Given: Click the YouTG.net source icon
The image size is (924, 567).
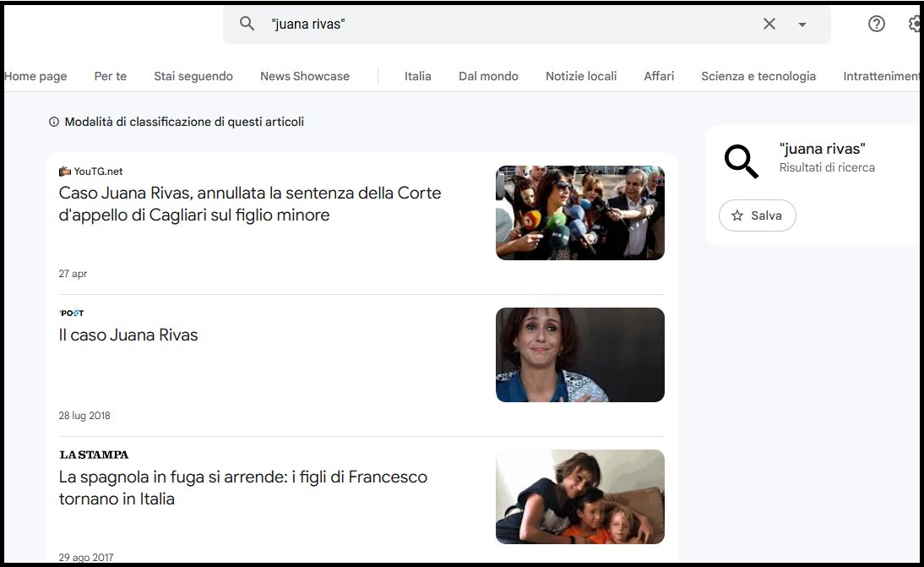Looking at the screenshot, I should 65,172.
